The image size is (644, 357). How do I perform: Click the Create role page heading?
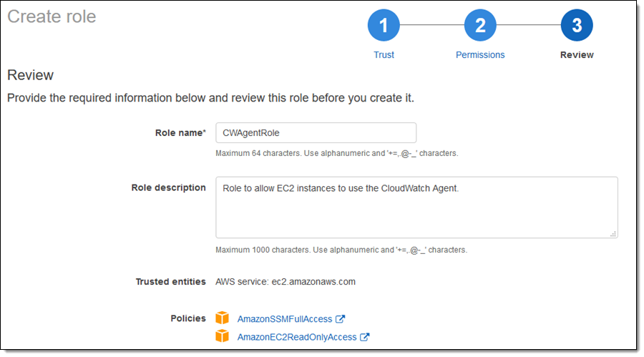[52, 16]
